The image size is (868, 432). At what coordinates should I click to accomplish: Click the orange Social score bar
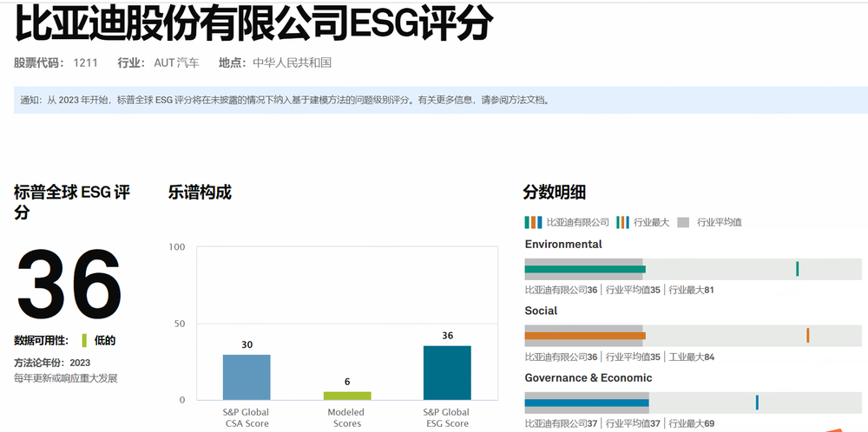[x=584, y=336]
